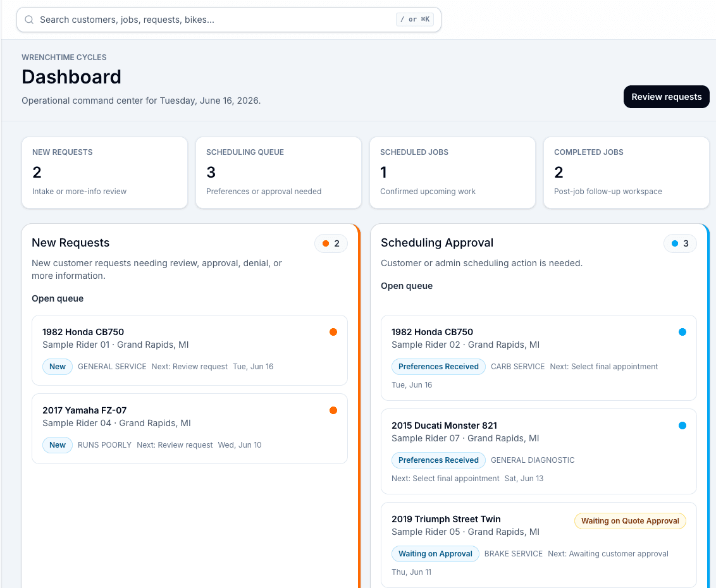Click the 'Scheduling Approval' panel heading
The image size is (716, 588).
click(437, 243)
